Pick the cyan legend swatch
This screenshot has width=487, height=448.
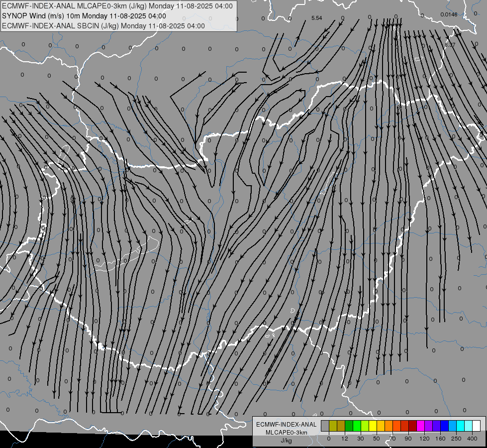click(461, 426)
